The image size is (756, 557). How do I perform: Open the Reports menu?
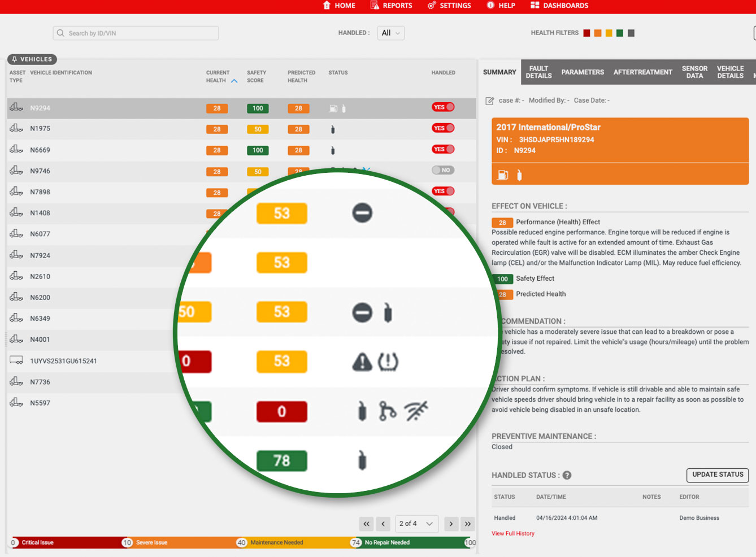click(391, 6)
